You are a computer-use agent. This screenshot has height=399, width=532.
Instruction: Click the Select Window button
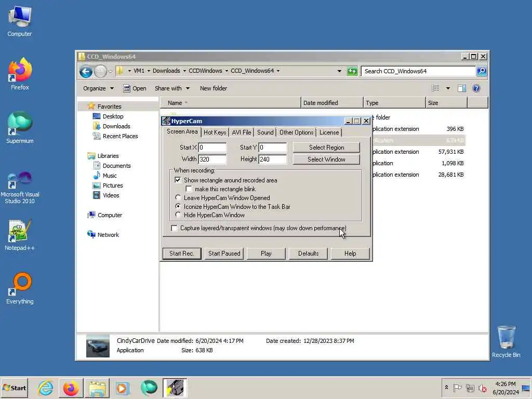pyautogui.click(x=326, y=159)
